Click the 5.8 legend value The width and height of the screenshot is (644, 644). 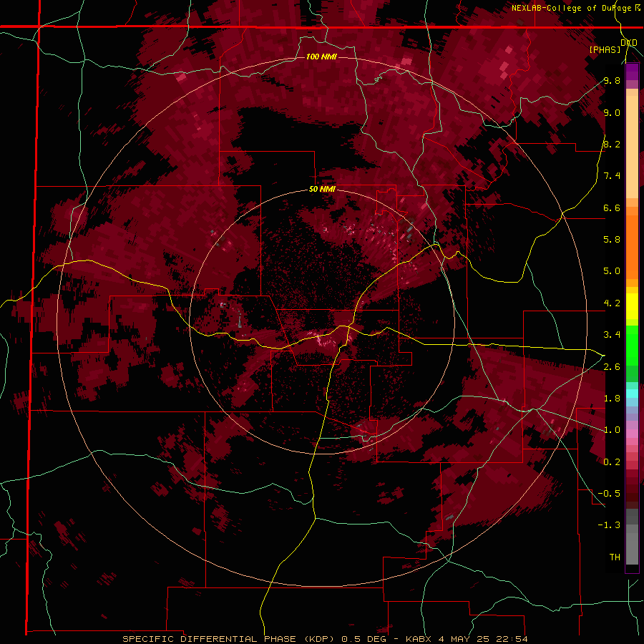click(x=612, y=240)
